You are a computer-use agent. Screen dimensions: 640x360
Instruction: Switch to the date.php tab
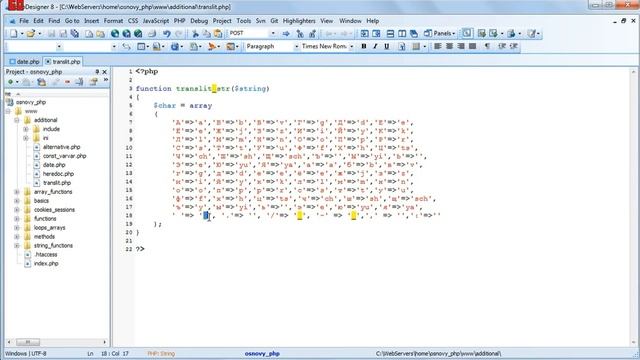(x=24, y=62)
